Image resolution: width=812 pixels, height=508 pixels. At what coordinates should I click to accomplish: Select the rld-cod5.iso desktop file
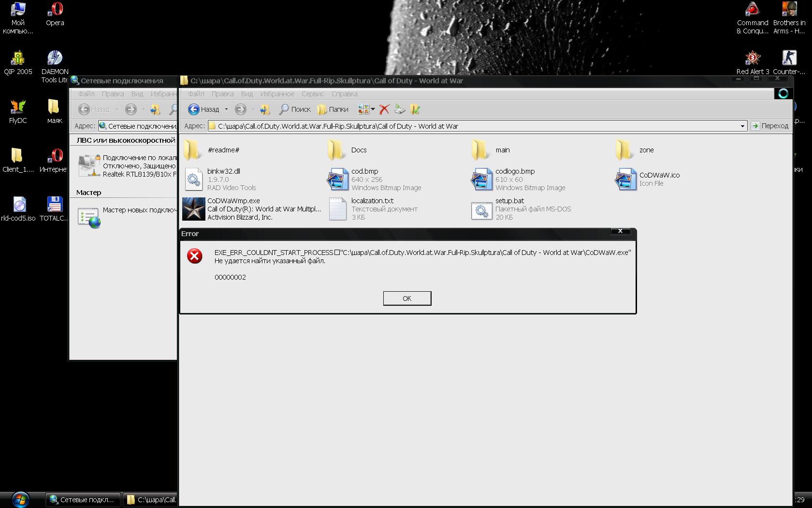pyautogui.click(x=18, y=209)
